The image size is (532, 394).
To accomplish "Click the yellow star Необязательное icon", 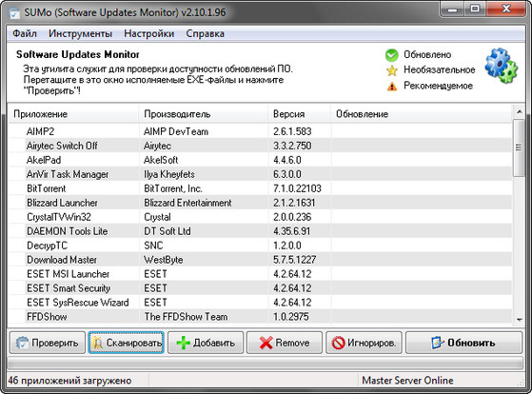I will tap(392, 70).
